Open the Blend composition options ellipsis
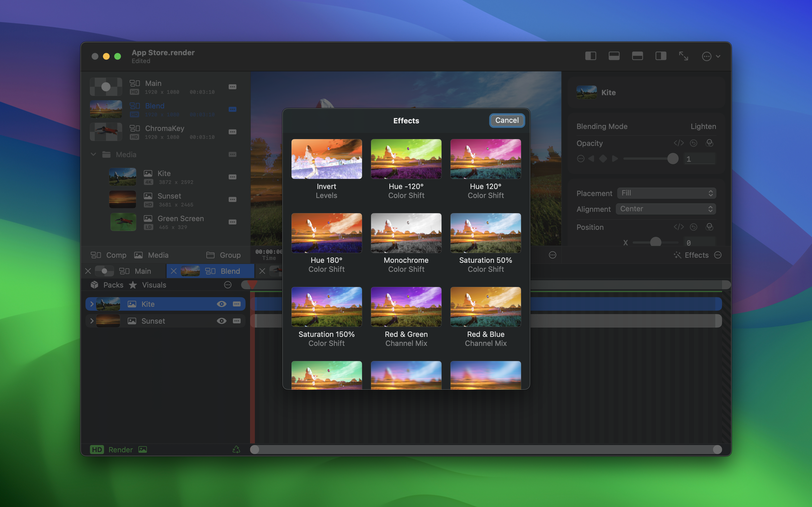 point(232,109)
